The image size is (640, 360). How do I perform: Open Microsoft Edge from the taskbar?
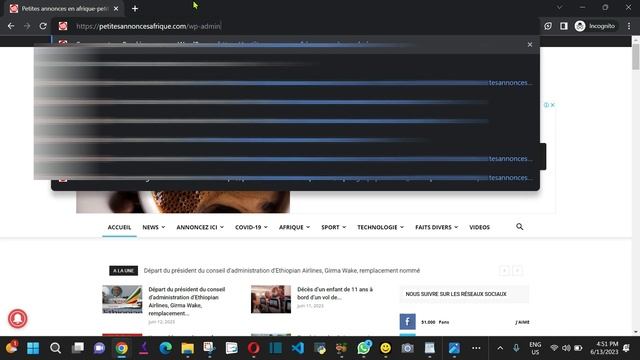165,348
